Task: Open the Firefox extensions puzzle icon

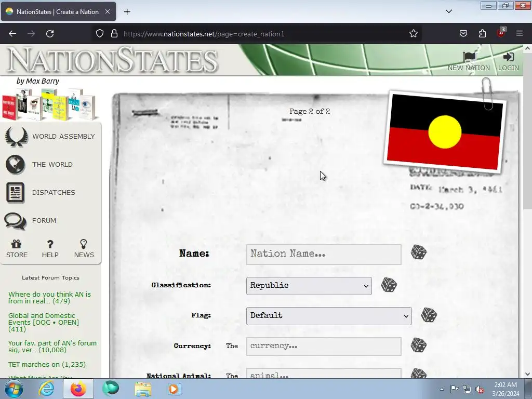Action: pyautogui.click(x=482, y=34)
